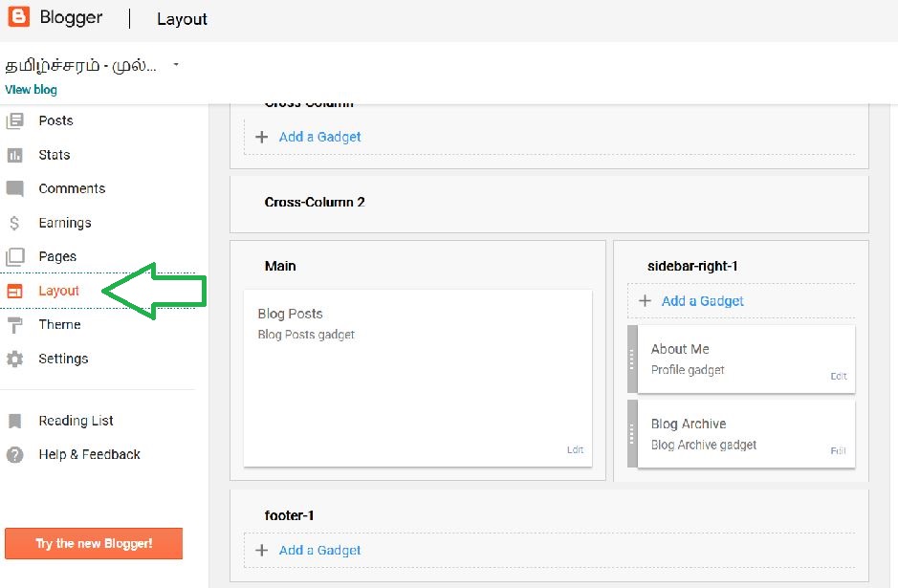
Task: Open Pages in the sidebar menu
Action: coord(57,256)
